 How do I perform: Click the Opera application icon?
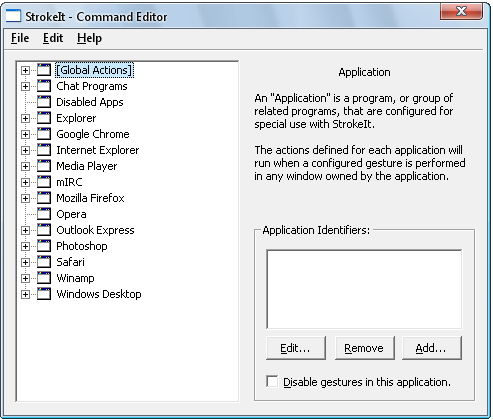(x=44, y=214)
